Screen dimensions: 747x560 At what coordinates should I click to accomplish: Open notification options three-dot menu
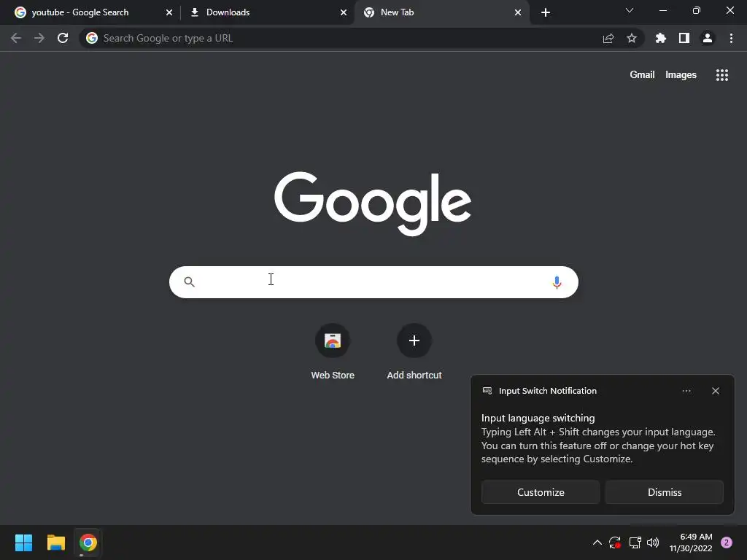(x=686, y=391)
